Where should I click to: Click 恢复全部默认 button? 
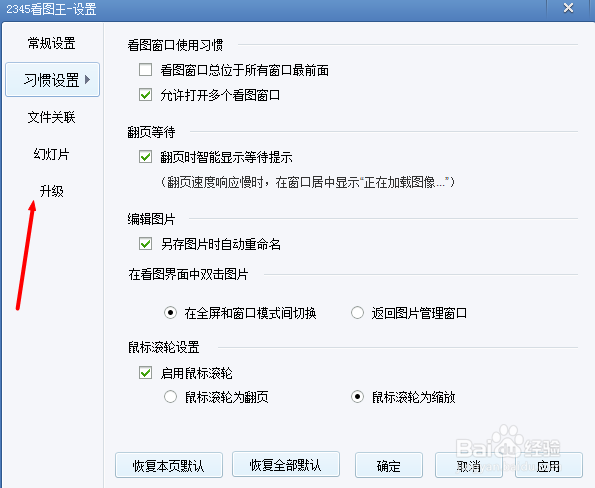click(286, 464)
